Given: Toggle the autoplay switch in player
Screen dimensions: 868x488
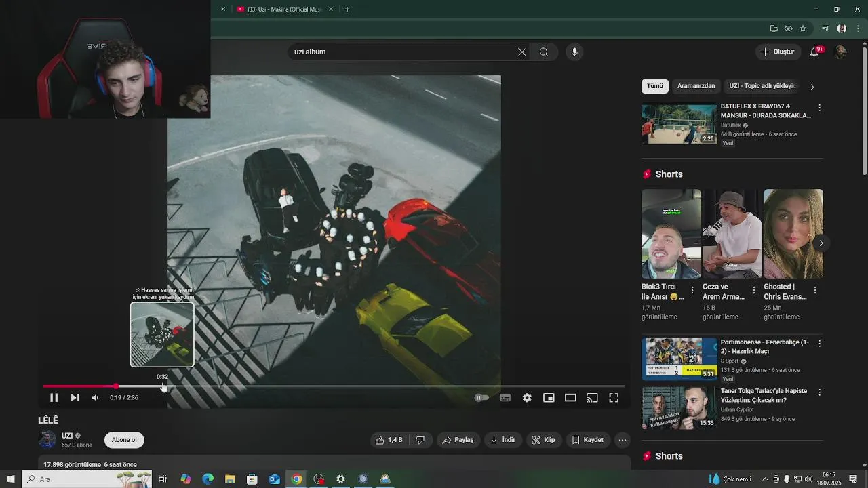Looking at the screenshot, I should tap(481, 398).
